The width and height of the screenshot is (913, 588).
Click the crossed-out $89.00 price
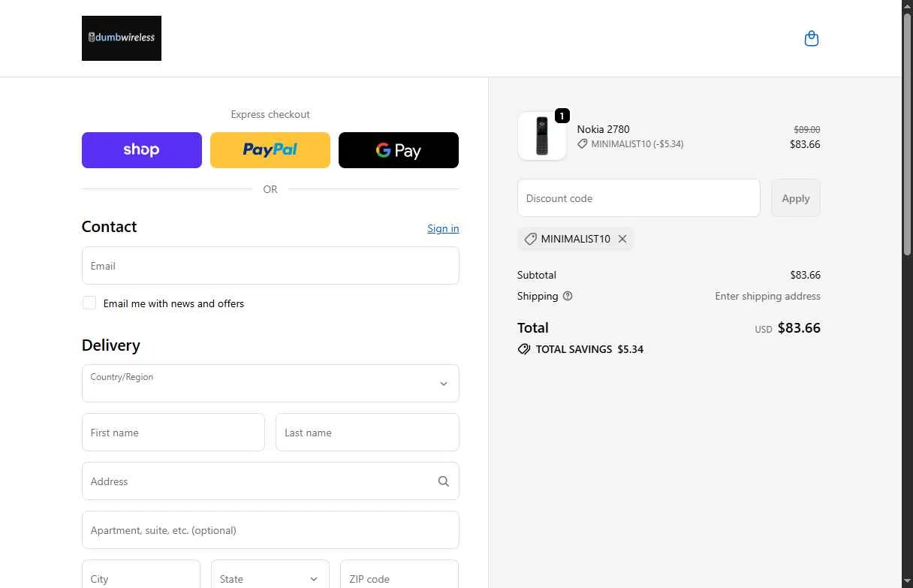coord(807,130)
